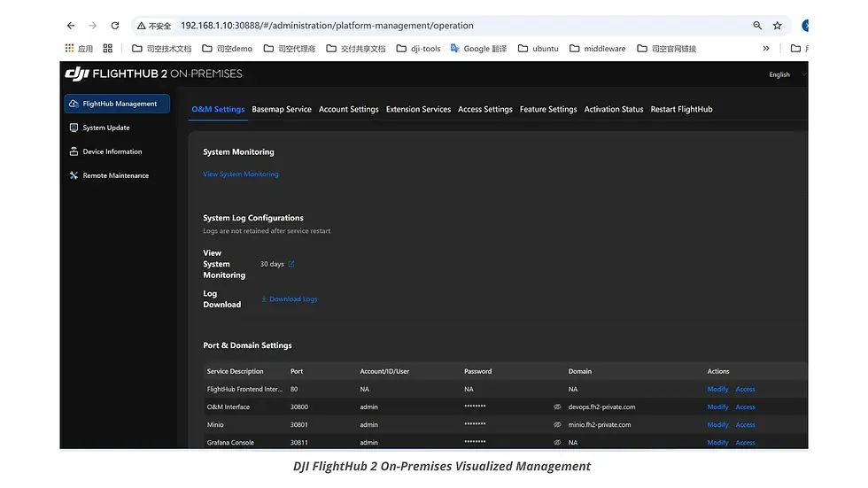Open the Google Translate bookmark
This screenshot has height=488, width=868.
478,49
